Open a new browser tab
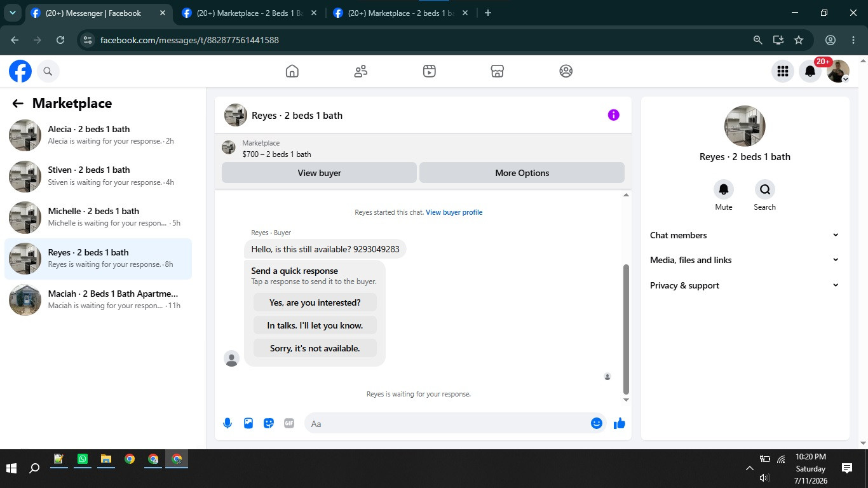Image resolution: width=868 pixels, height=488 pixels. point(488,13)
